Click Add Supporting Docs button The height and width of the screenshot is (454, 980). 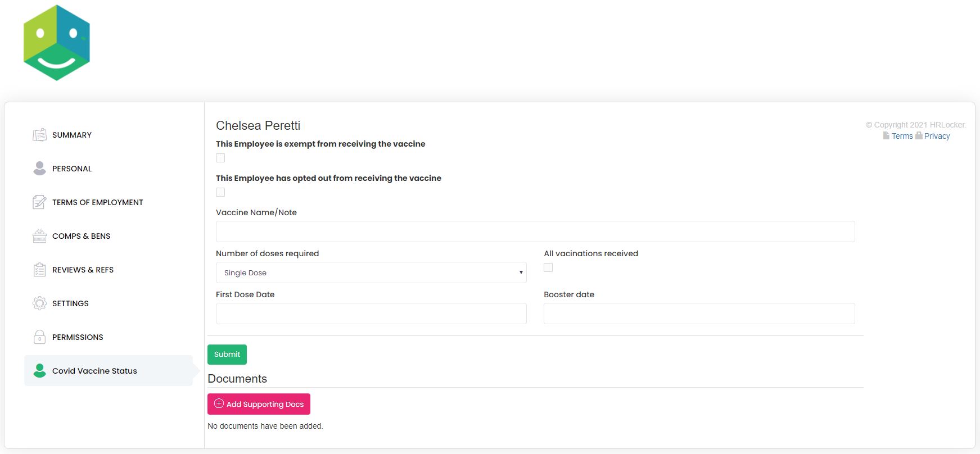coord(259,404)
